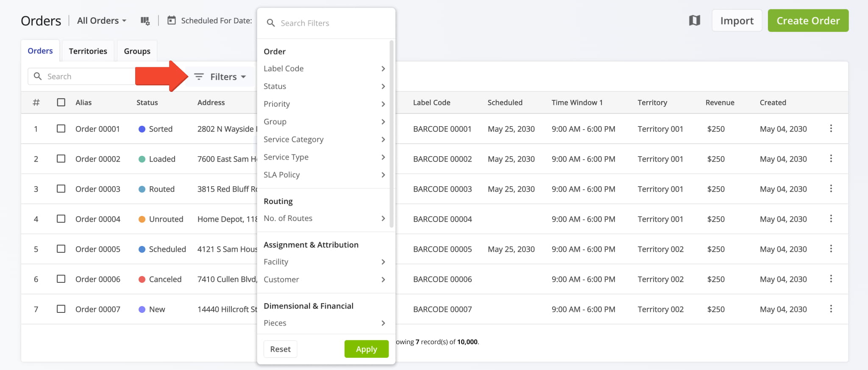
Task: Click the magnifier icon in Search Filters
Action: click(270, 23)
